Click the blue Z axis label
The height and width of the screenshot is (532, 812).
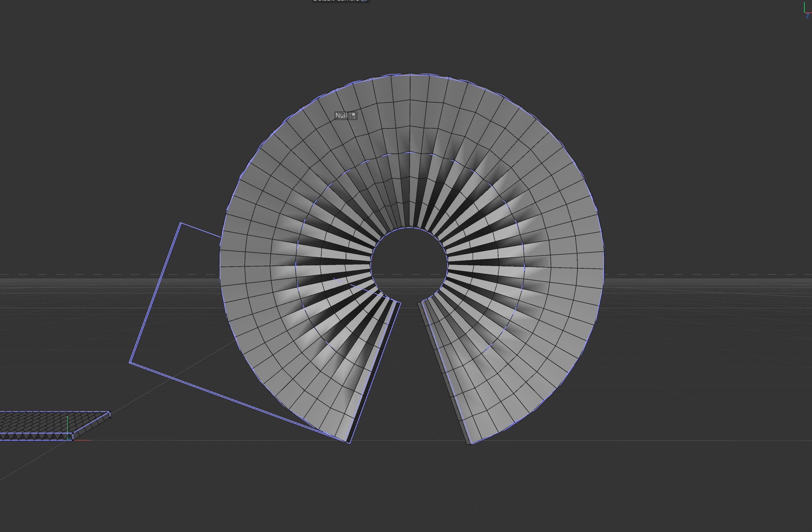click(x=808, y=16)
